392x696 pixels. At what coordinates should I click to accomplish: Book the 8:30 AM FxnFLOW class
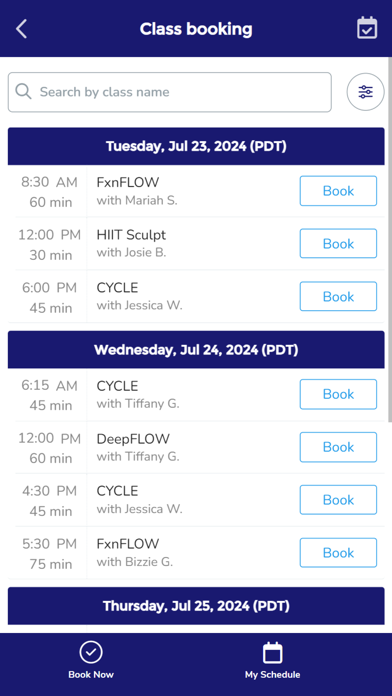(x=338, y=191)
